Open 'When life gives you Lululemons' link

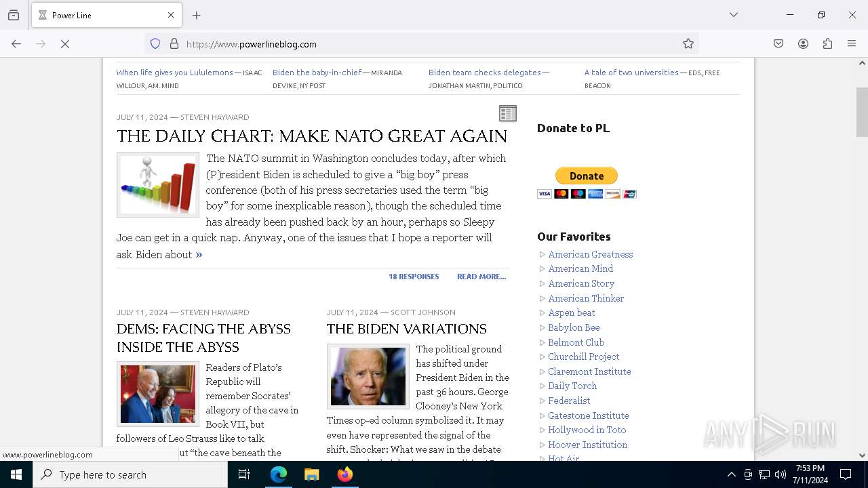point(174,73)
